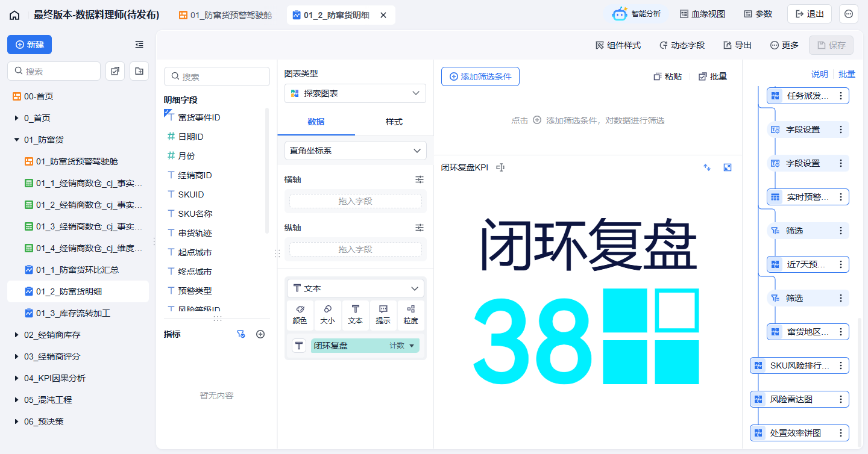Select the SKU风险排行 node
The width and height of the screenshot is (868, 454).
(799, 365)
